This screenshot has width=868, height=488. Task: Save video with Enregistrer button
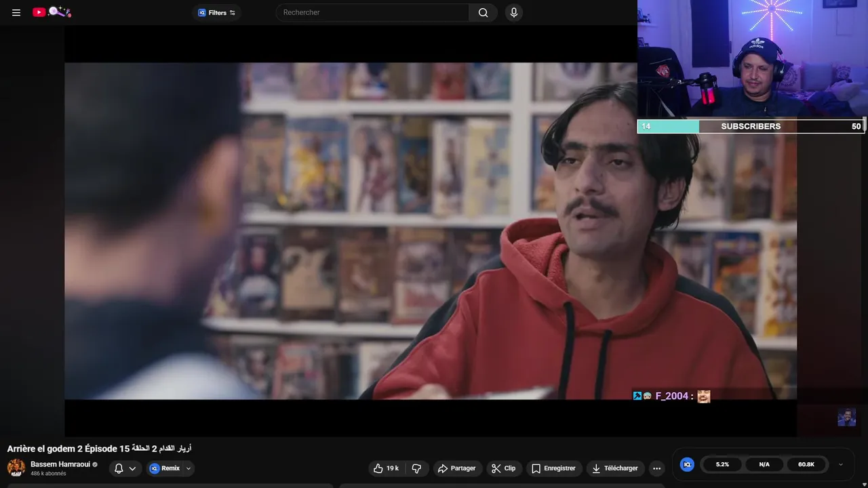(x=553, y=468)
